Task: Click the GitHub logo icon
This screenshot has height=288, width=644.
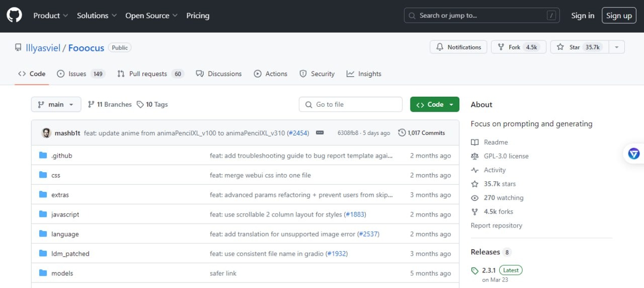Action: click(x=15, y=16)
